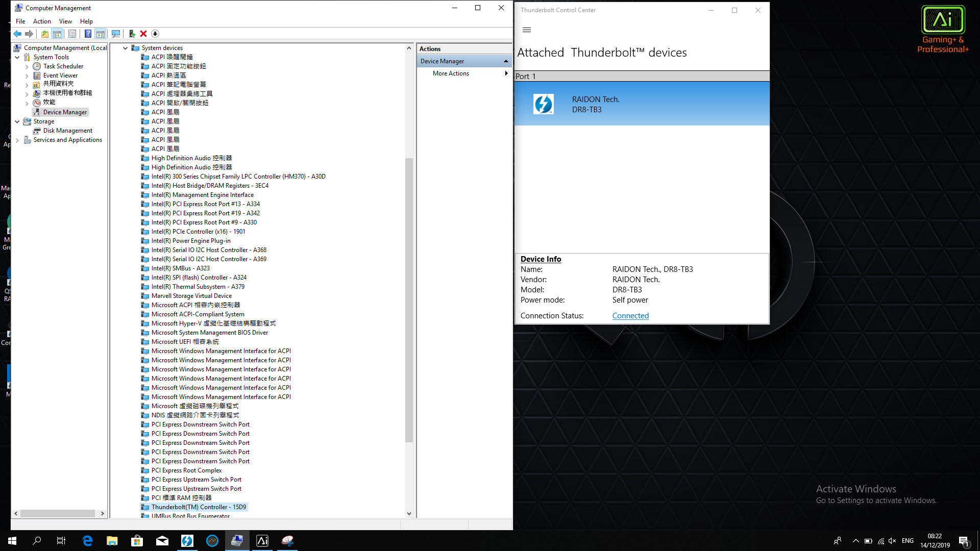Open the Action menu
The height and width of the screenshot is (551, 980).
[x=42, y=21]
